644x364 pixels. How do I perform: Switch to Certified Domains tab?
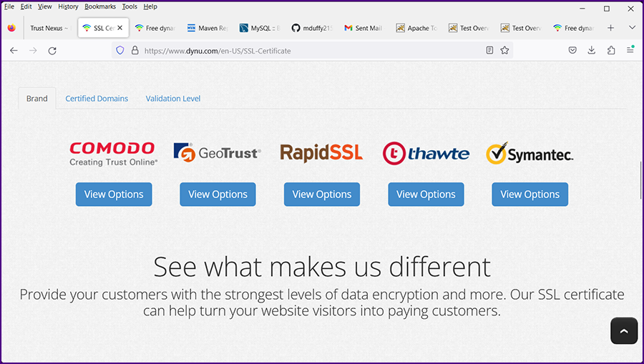(97, 99)
